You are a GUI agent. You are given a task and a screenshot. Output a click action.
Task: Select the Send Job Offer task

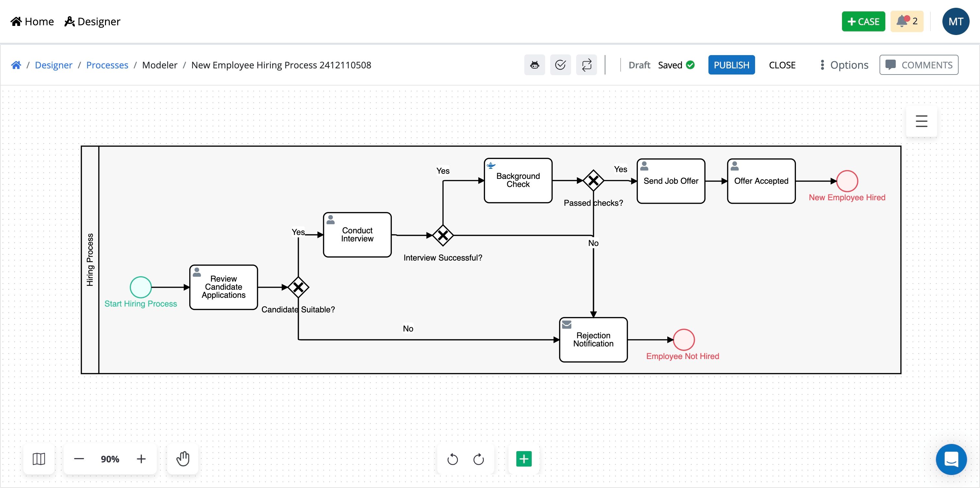671,181
